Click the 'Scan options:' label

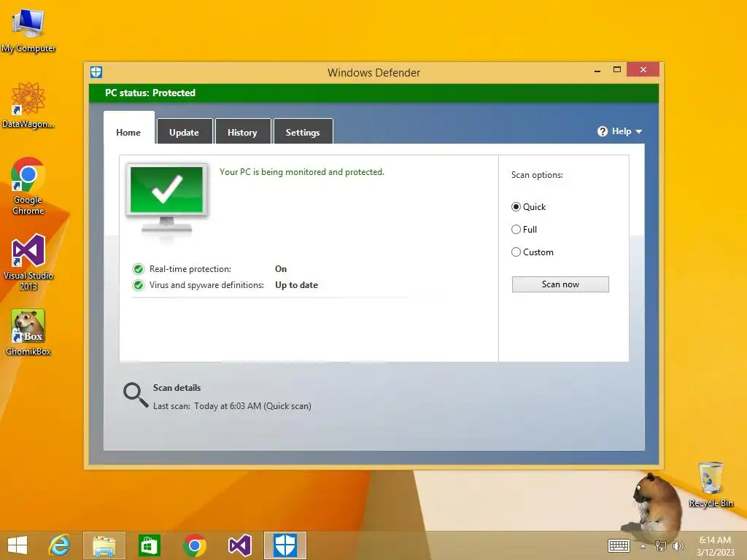tap(537, 175)
